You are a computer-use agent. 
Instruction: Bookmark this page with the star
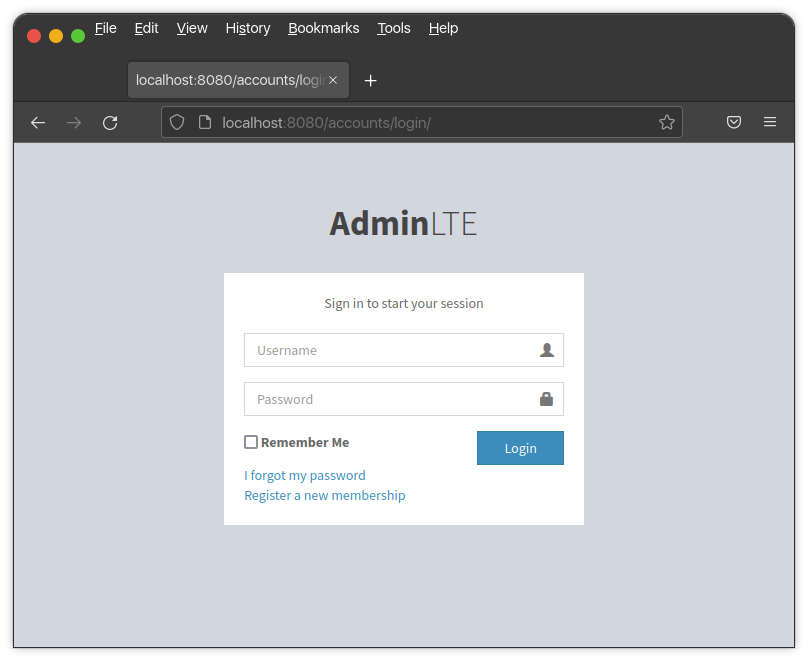(666, 122)
